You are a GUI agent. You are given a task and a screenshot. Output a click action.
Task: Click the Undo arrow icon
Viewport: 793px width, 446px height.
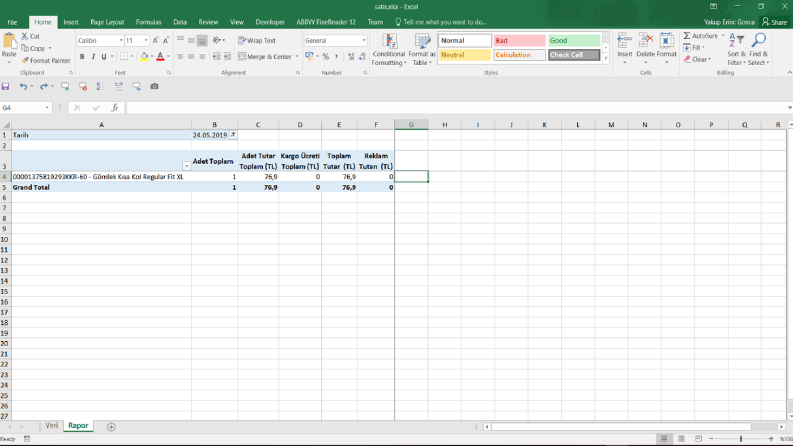pos(23,86)
